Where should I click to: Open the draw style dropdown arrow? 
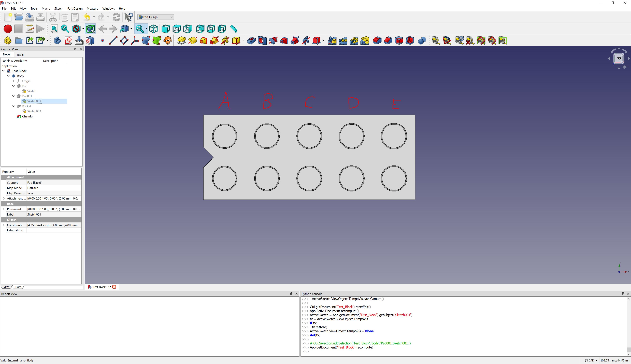pos(83,29)
